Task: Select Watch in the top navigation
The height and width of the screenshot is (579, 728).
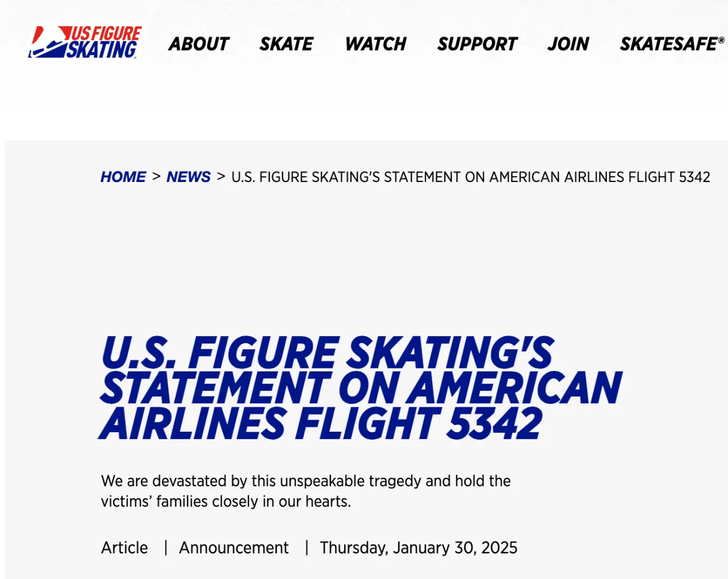Action: click(x=375, y=44)
